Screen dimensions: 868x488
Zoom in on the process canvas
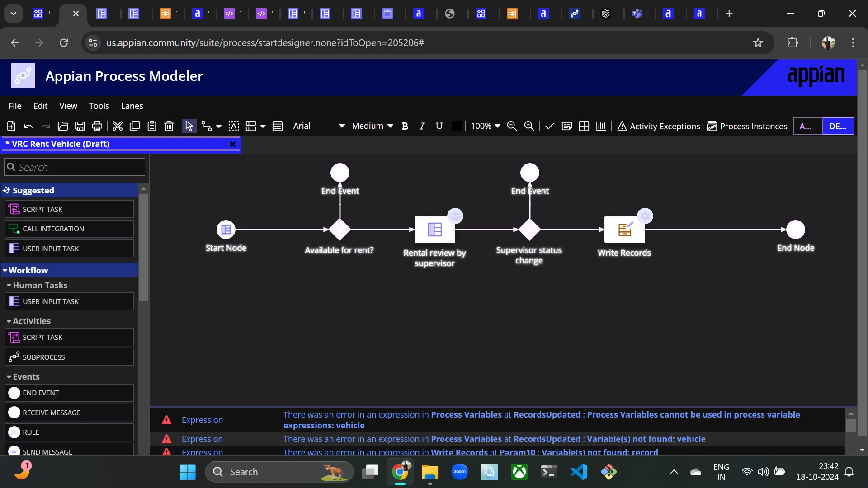[529, 126]
